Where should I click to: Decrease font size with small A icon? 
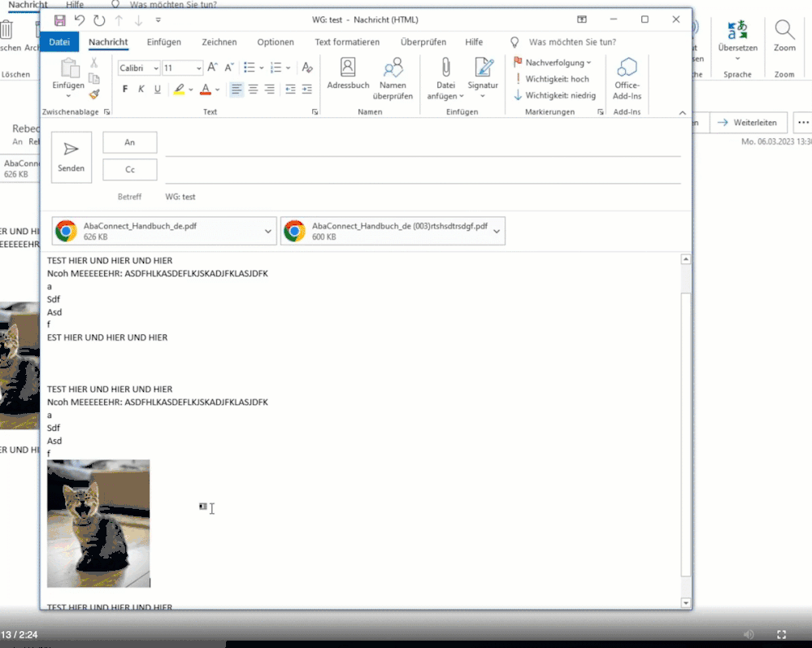point(229,67)
